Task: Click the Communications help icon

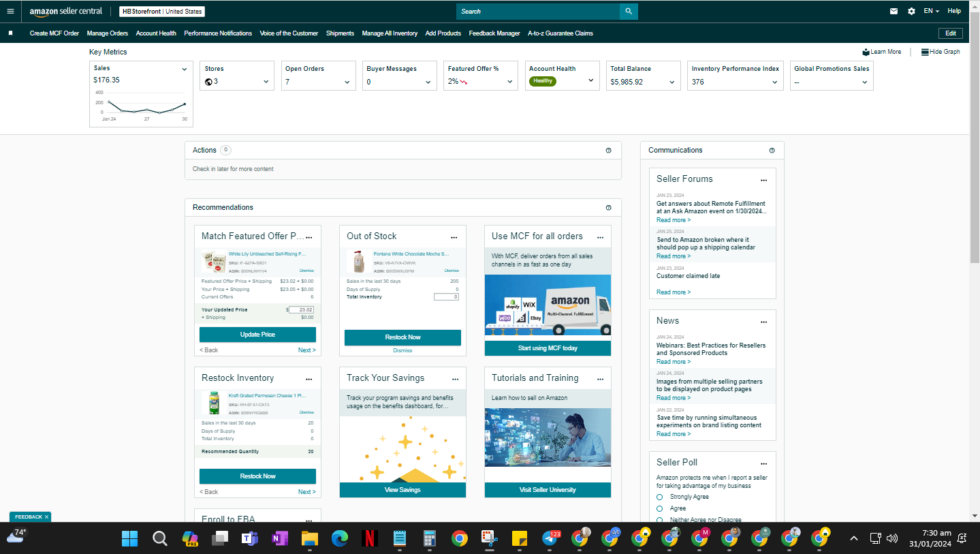Action: (x=772, y=151)
